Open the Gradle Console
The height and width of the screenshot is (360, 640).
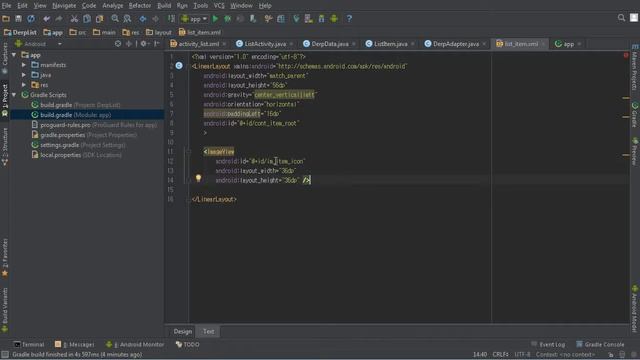[600, 344]
